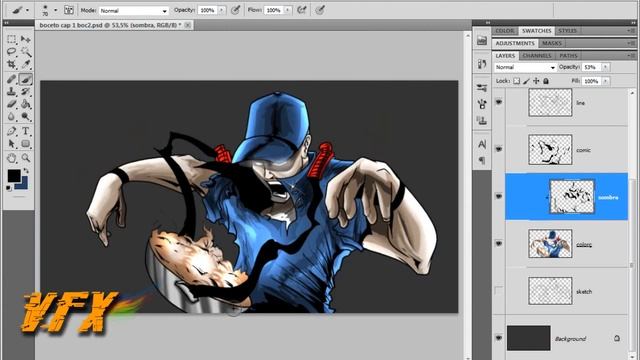Toggle lock transparent pixels
This screenshot has width=640, height=360.
(517, 81)
